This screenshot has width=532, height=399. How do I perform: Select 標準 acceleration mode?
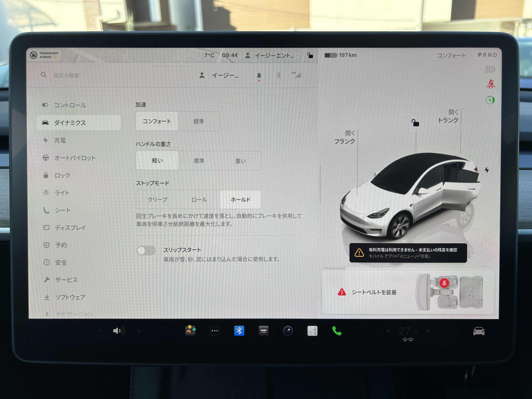pos(199,121)
